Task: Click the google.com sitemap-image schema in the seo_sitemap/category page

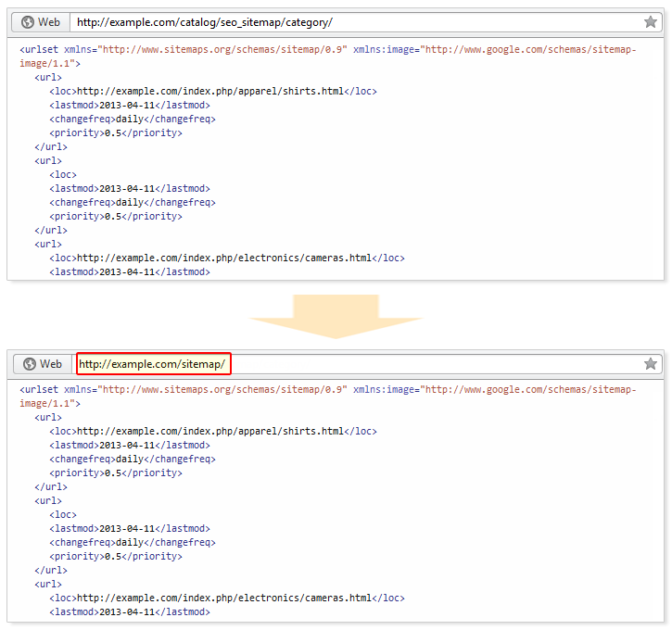Action: click(x=528, y=49)
